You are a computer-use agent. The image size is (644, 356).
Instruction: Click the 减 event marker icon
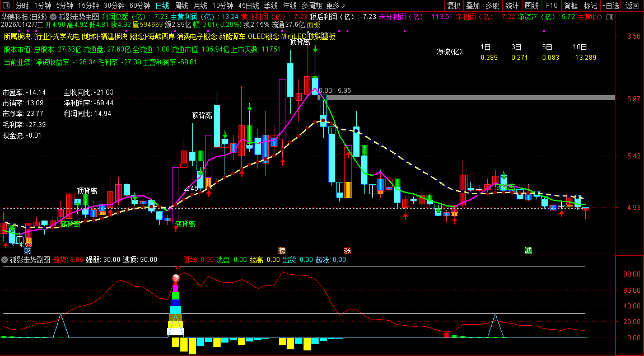(528, 250)
